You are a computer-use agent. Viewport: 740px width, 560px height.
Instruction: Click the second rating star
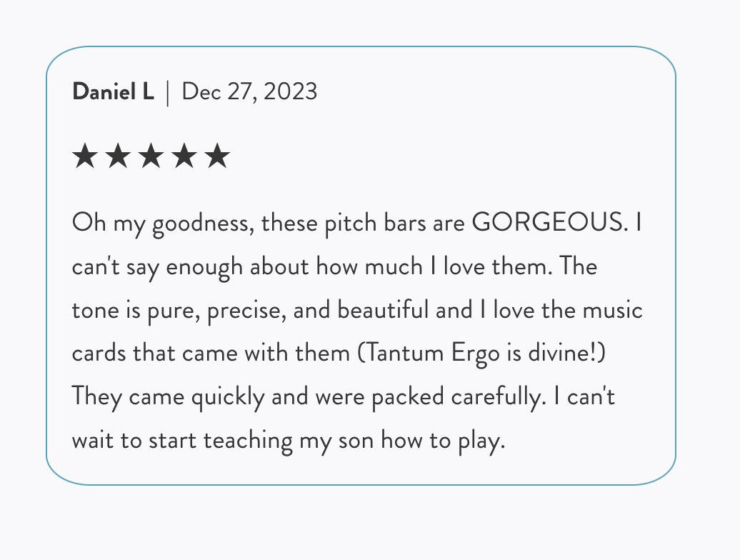point(118,156)
